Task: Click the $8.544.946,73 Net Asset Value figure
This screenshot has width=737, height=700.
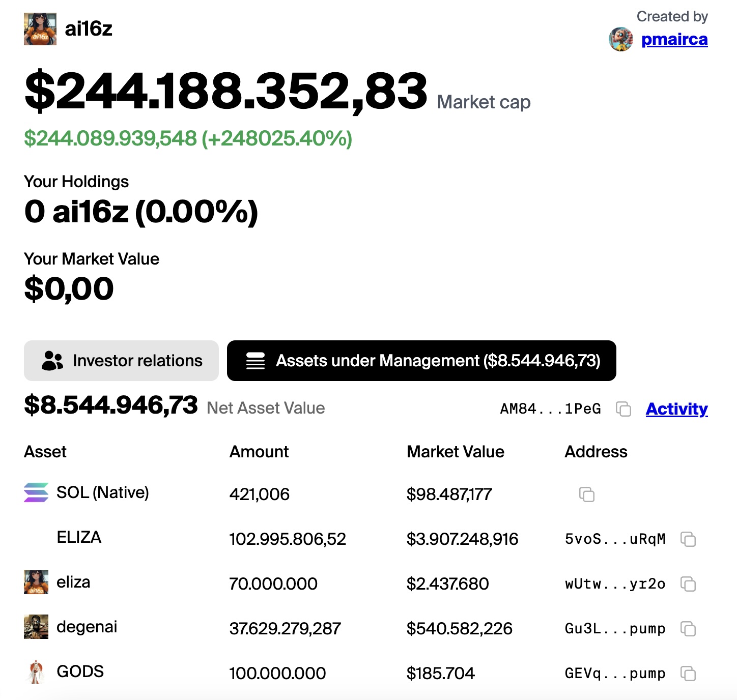Action: [x=111, y=405]
